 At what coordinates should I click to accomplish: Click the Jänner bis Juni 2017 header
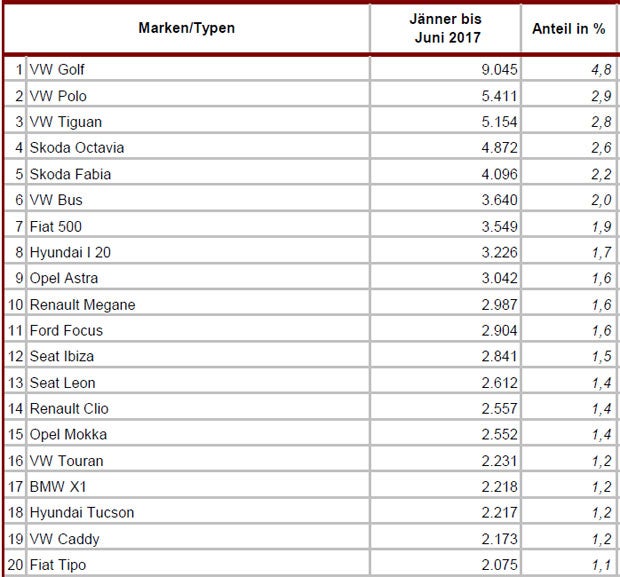tap(445, 28)
